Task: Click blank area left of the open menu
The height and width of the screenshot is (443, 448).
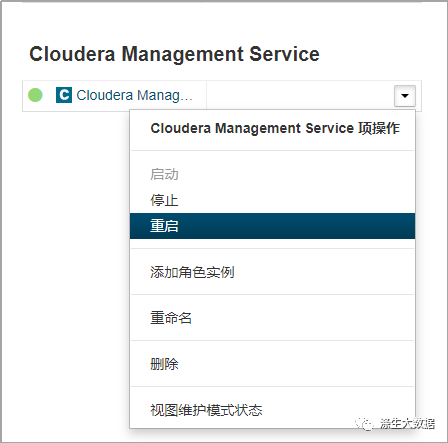Action: coord(76,267)
